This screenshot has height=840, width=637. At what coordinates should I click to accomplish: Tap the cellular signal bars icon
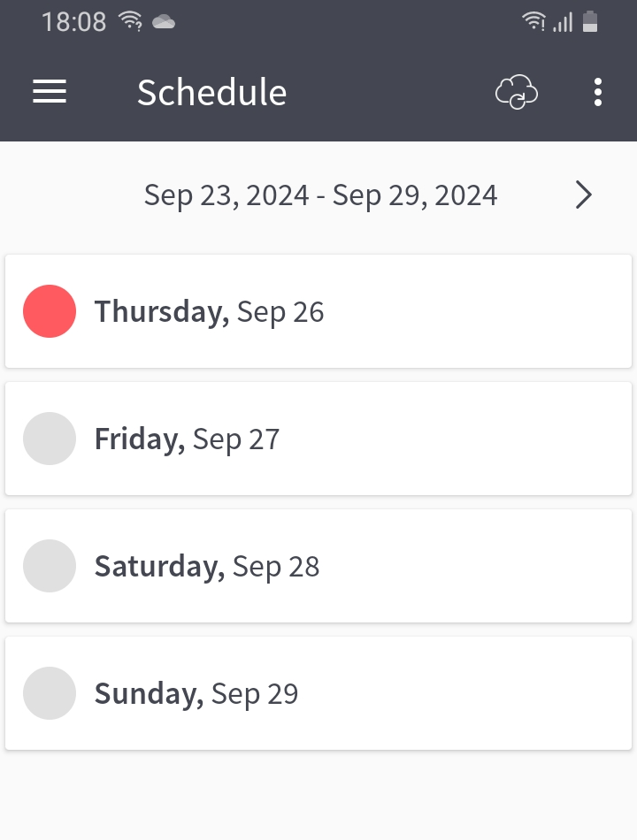pos(563,22)
